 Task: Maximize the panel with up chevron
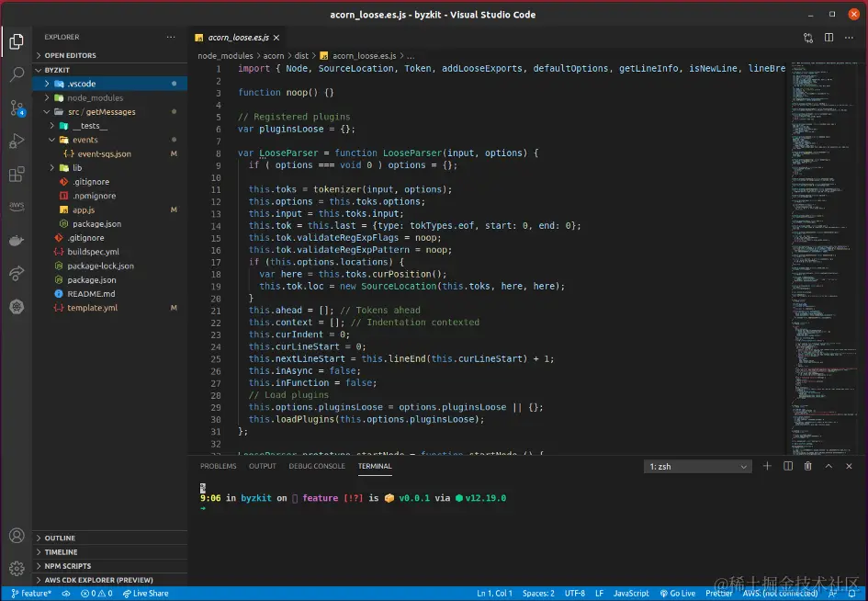tap(829, 466)
